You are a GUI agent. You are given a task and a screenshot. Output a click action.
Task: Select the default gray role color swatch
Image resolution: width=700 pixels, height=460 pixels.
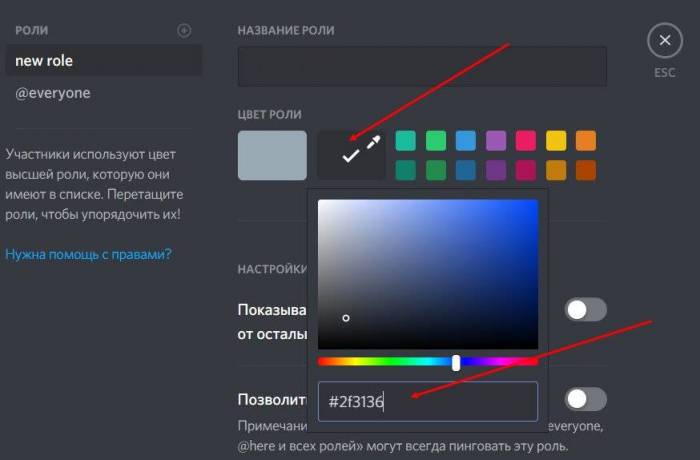point(272,155)
